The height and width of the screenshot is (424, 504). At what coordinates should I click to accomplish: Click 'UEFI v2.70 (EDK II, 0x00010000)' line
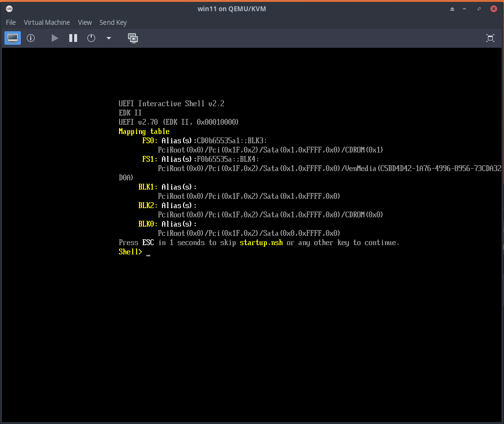[x=179, y=122]
